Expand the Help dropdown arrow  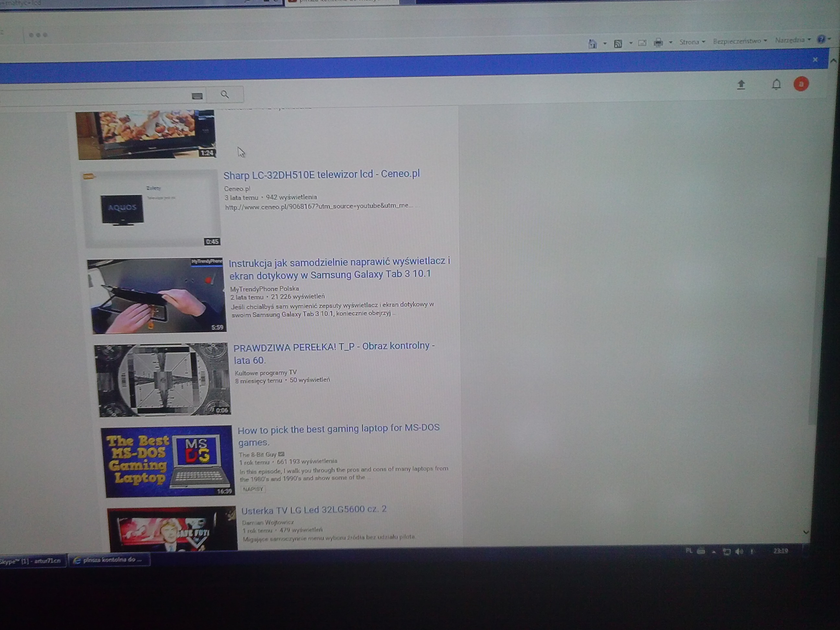[x=829, y=38]
